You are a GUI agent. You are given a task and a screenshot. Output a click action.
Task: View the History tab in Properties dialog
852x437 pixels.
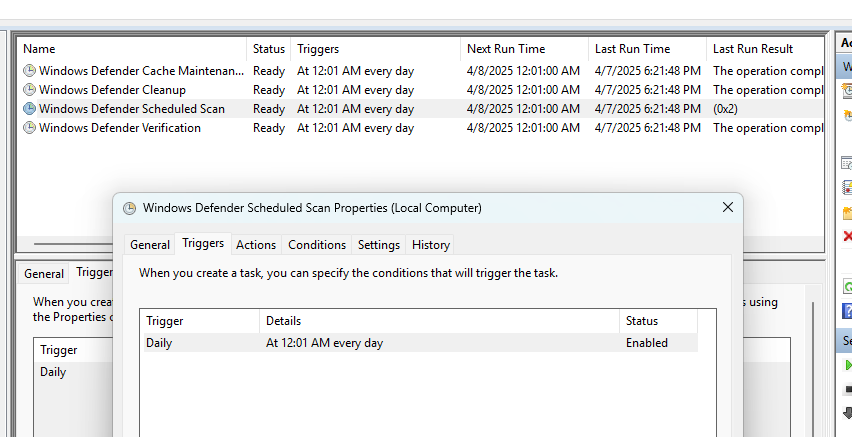[x=430, y=245]
